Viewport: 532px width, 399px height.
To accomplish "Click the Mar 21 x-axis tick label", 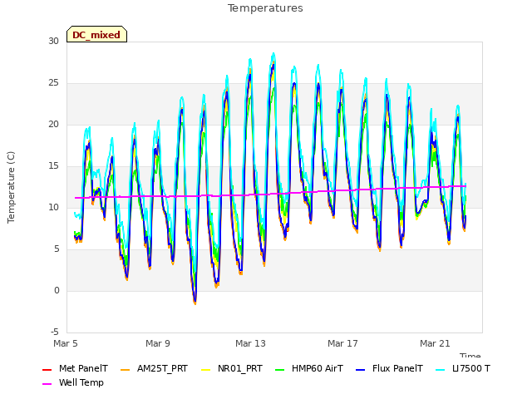I will pos(435,343).
